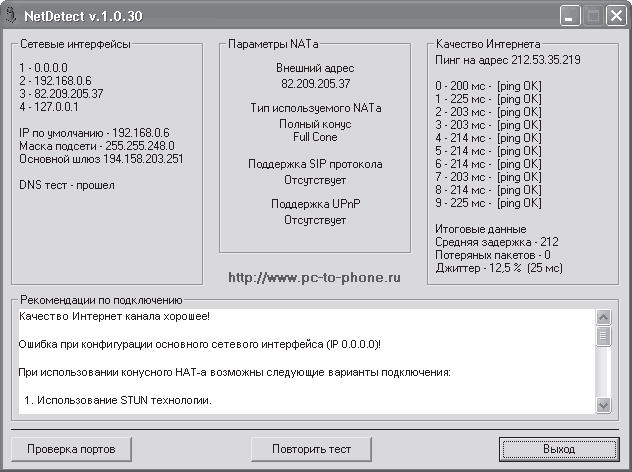Click the DNS тест - прошел line

point(67,185)
